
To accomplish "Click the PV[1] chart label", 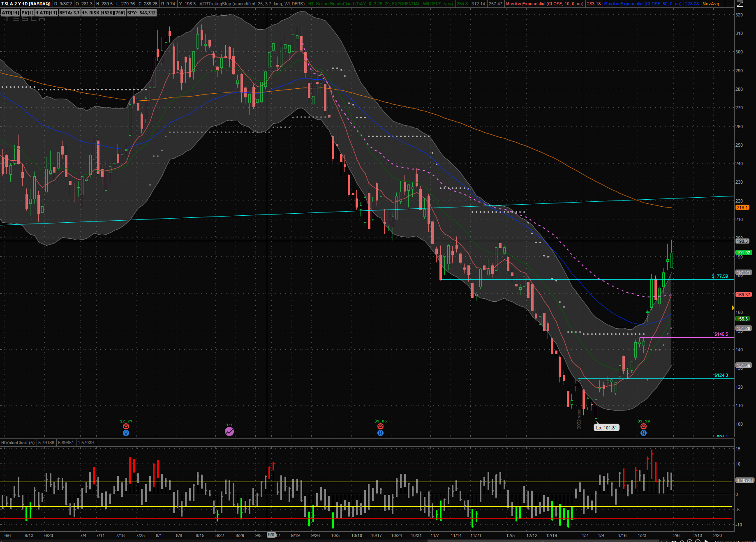I will (x=28, y=13).
